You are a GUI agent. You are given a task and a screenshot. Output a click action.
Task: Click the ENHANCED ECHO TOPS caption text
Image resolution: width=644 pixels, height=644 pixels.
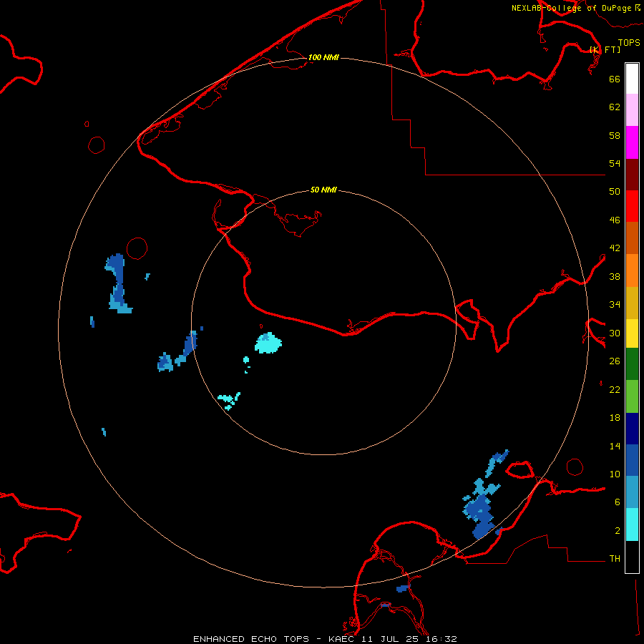point(251,639)
